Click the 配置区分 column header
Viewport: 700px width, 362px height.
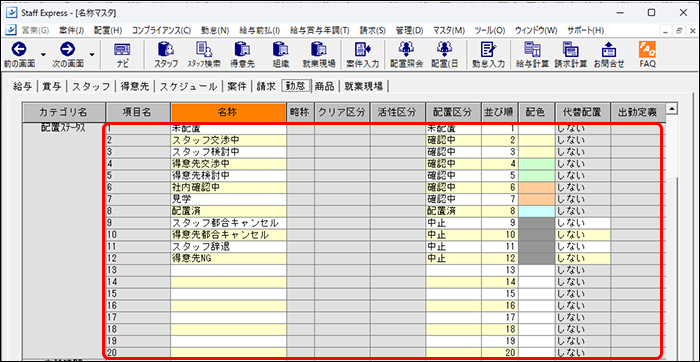pyautogui.click(x=454, y=112)
